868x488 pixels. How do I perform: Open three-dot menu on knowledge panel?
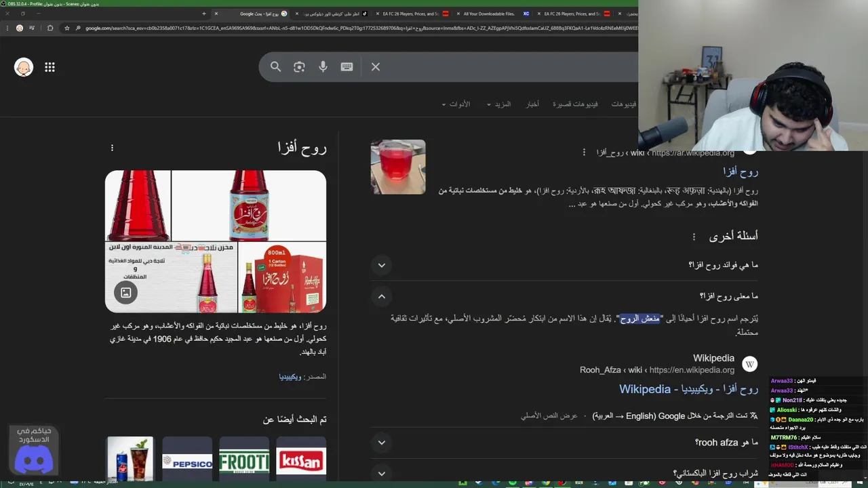[112, 148]
